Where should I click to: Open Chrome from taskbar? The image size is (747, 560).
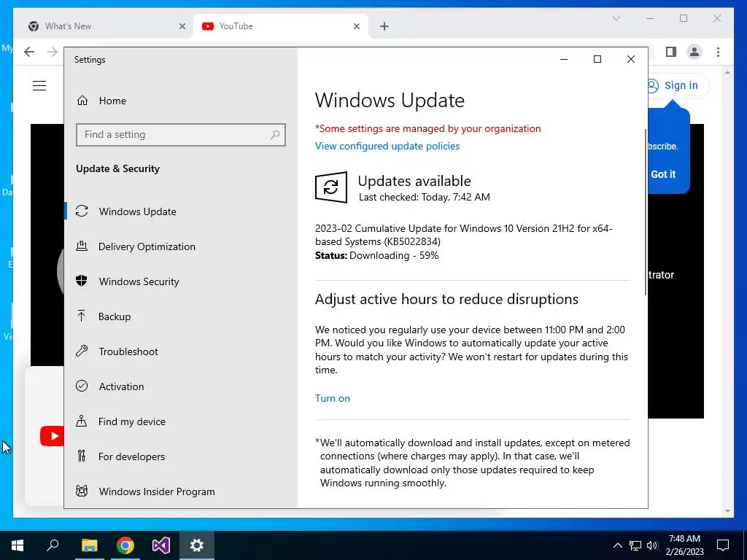pyautogui.click(x=125, y=545)
